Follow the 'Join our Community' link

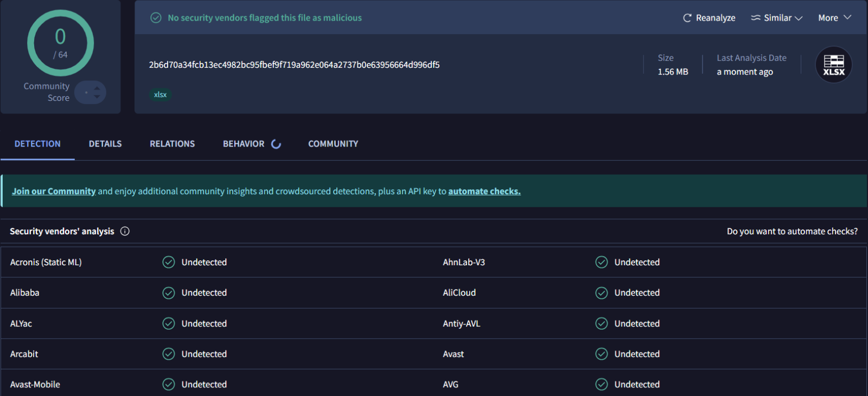click(54, 191)
